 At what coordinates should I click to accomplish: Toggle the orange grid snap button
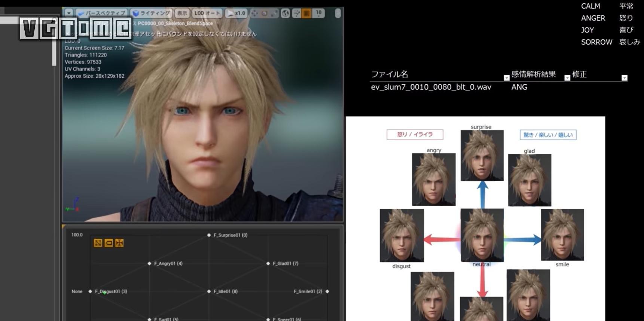click(x=306, y=13)
